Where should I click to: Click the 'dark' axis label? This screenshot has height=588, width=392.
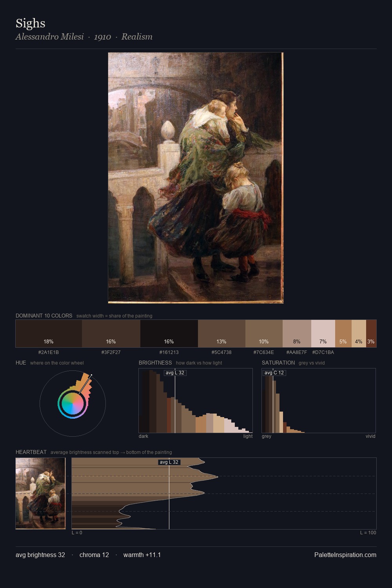tap(143, 436)
